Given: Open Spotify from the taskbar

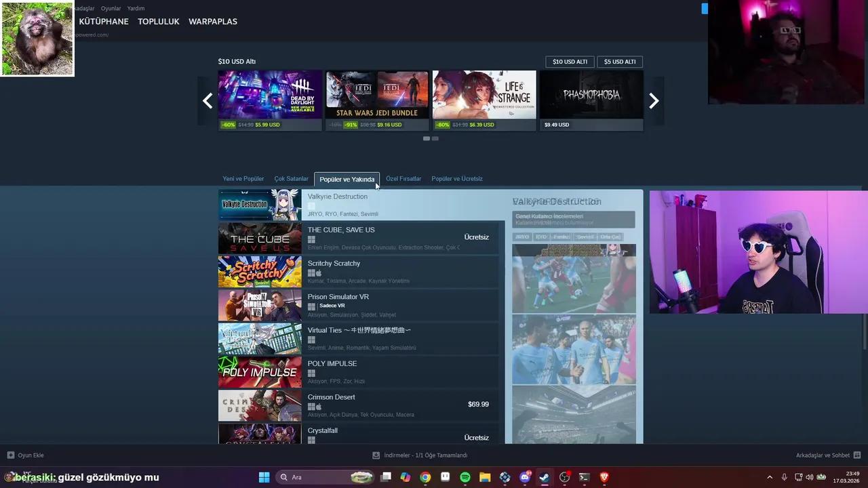Looking at the screenshot, I should click(465, 477).
